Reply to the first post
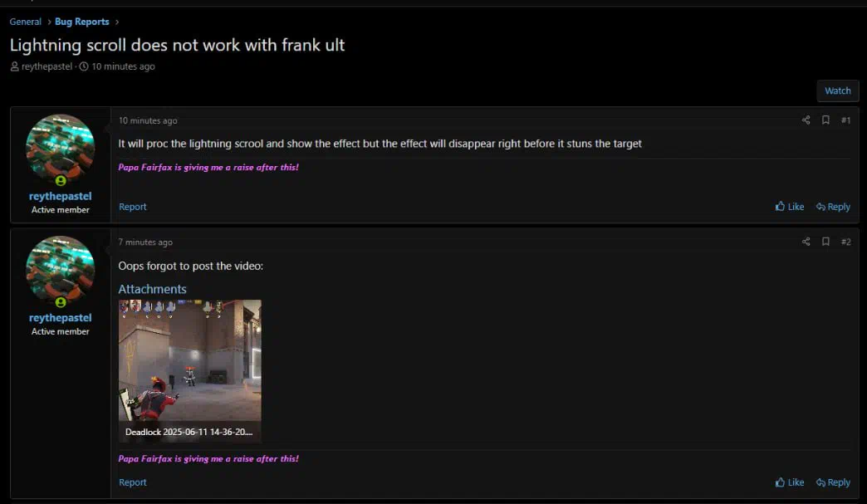Screen dimensions: 867x504 pyautogui.click(x=833, y=206)
